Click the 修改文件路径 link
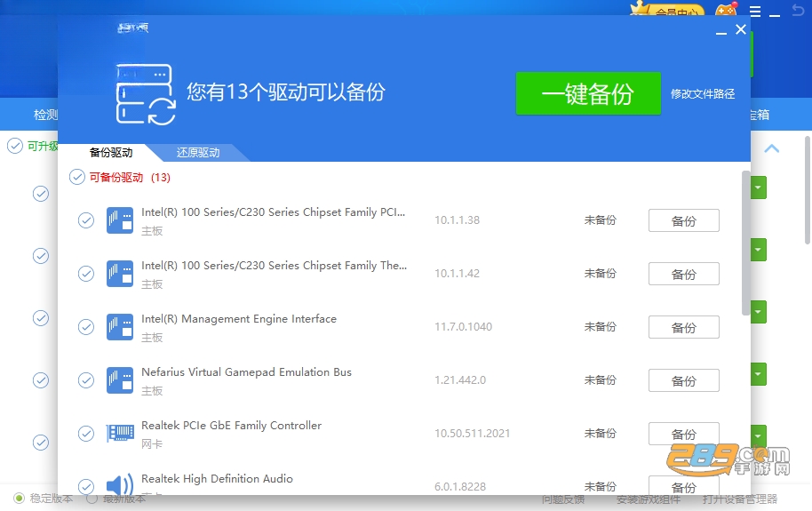Screen dimensions: 812x511 [703, 94]
